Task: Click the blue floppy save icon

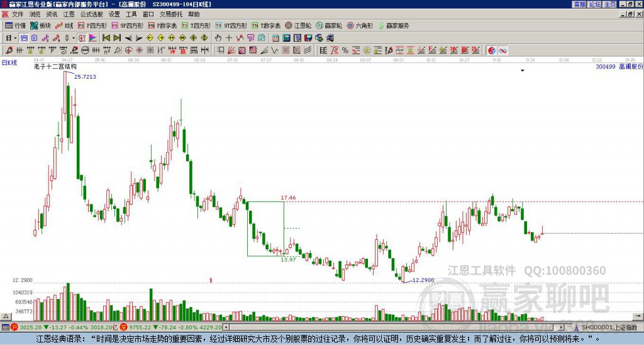Action: tap(308, 38)
